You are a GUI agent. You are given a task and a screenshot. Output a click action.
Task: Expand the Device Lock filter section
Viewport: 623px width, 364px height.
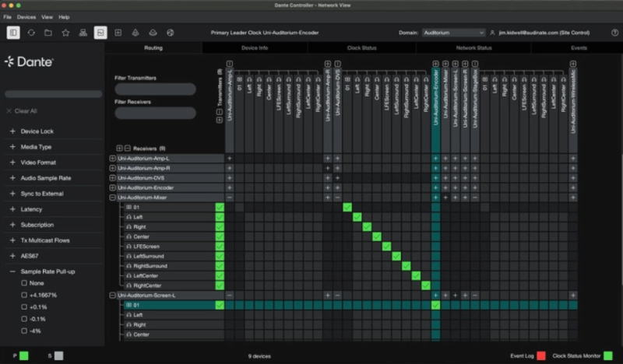tap(12, 131)
